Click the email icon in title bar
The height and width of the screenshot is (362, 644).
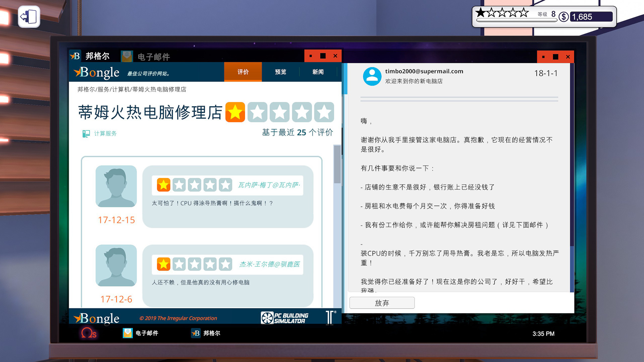(x=127, y=56)
